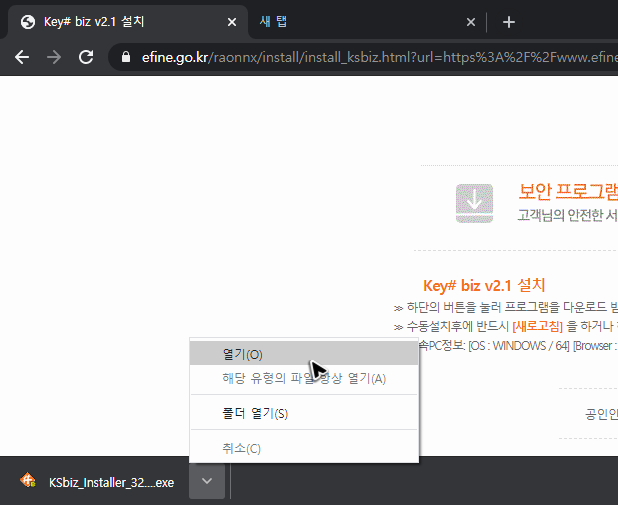This screenshot has width=618, height=505.
Task: Toggle the download item chevron dropdown
Action: 207,481
